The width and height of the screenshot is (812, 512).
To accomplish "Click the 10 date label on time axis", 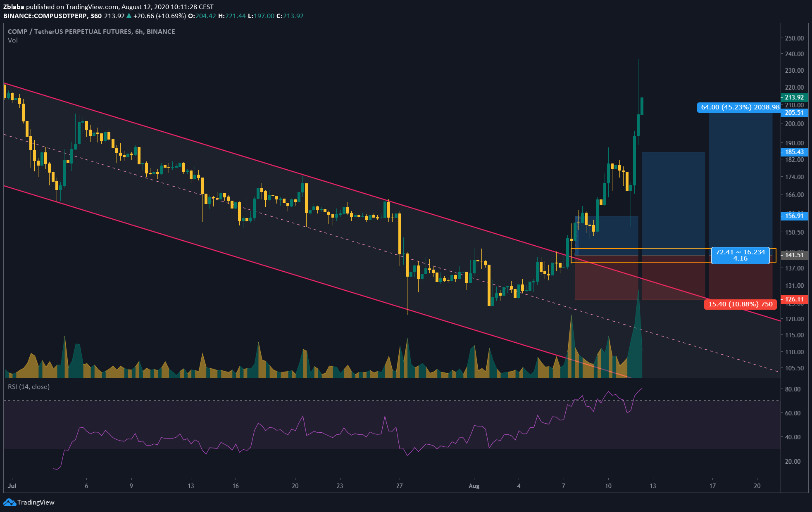I will pyautogui.click(x=608, y=486).
